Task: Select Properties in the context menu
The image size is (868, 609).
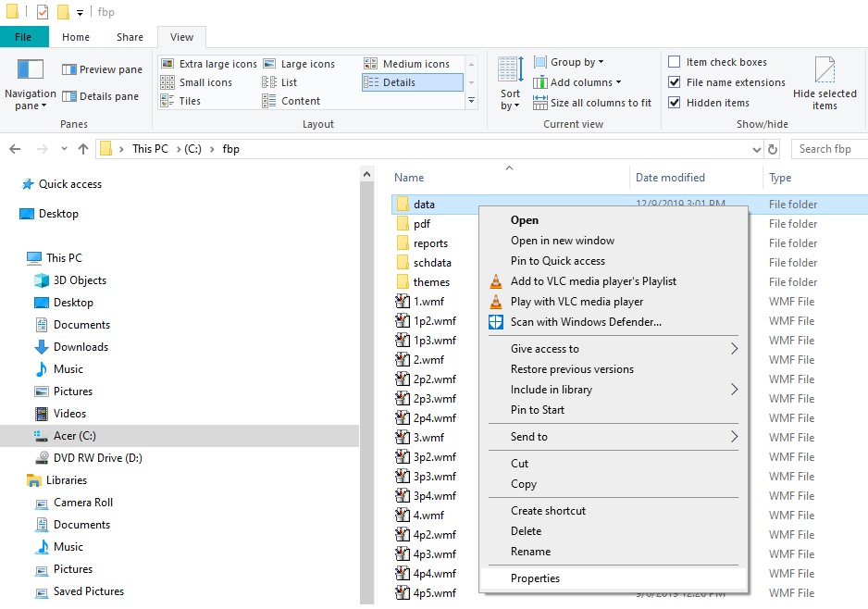Action: [535, 578]
